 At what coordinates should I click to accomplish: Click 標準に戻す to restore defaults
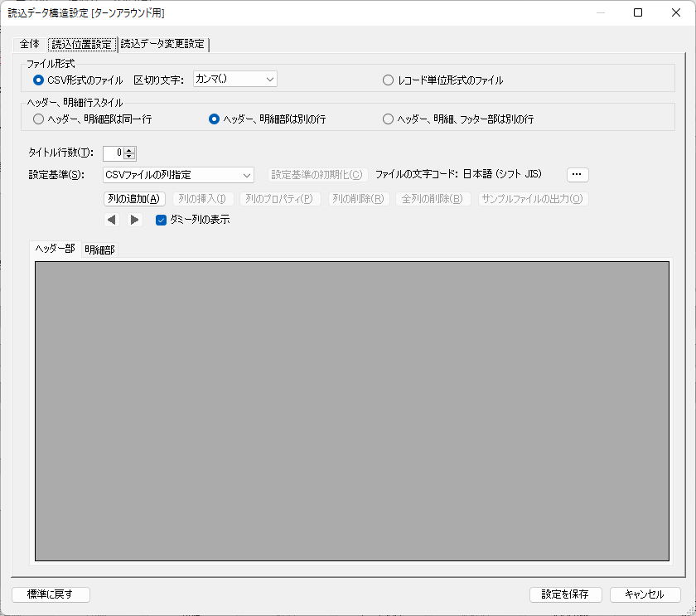click(51, 594)
